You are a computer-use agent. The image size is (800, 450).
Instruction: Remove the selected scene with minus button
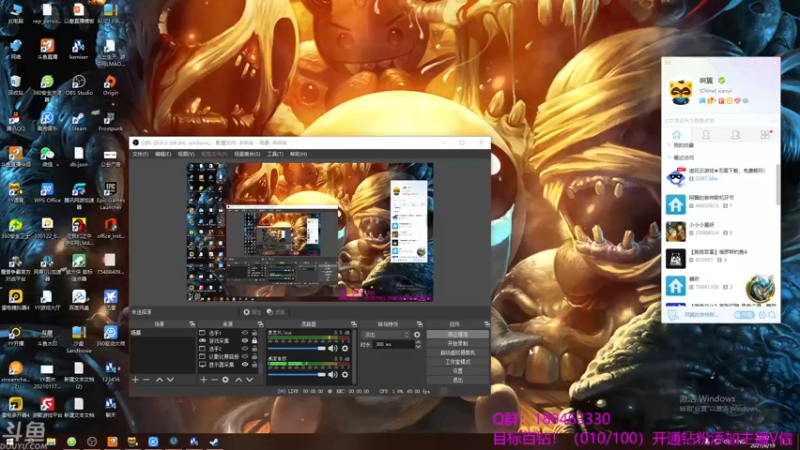pyautogui.click(x=146, y=380)
